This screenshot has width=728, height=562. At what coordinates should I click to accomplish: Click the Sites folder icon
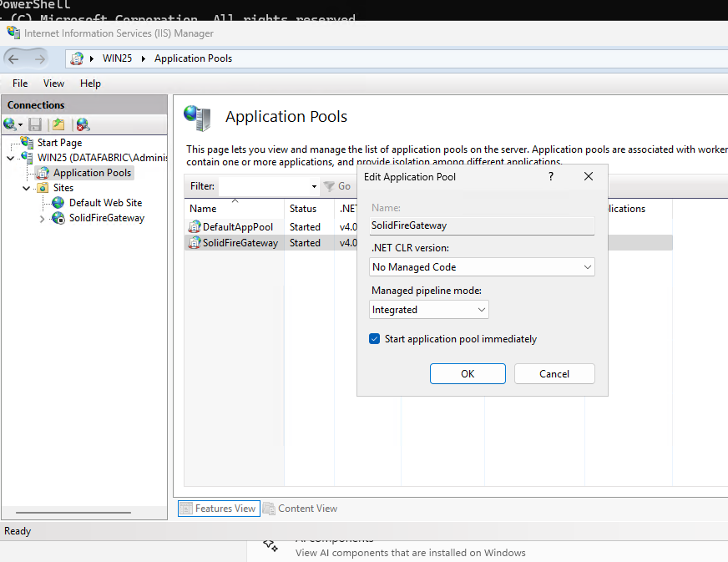[x=43, y=188]
